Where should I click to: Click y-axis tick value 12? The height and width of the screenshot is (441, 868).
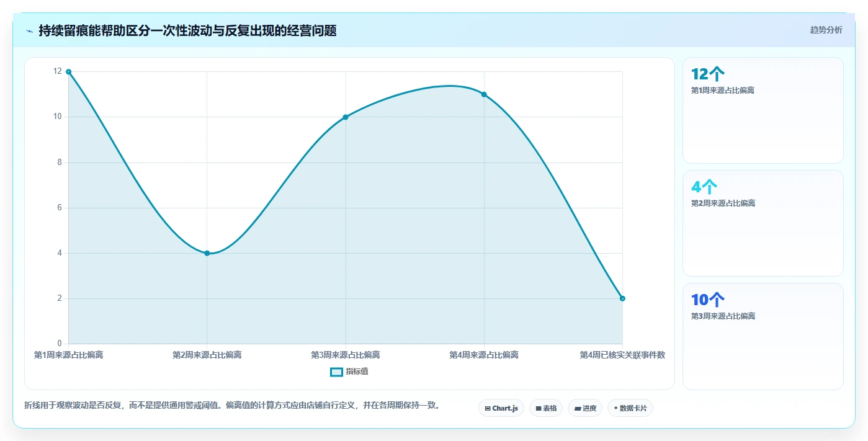click(58, 71)
